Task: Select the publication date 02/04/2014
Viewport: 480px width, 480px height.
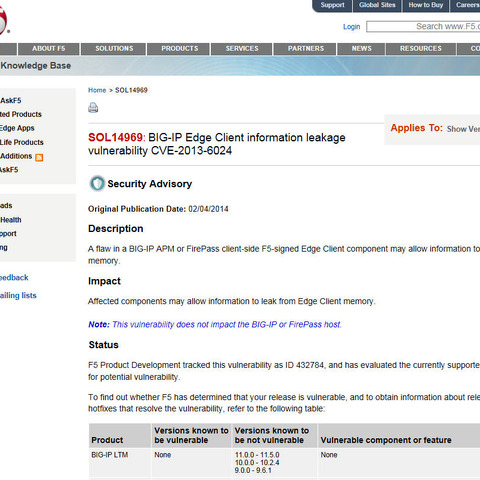Action: click(208, 209)
